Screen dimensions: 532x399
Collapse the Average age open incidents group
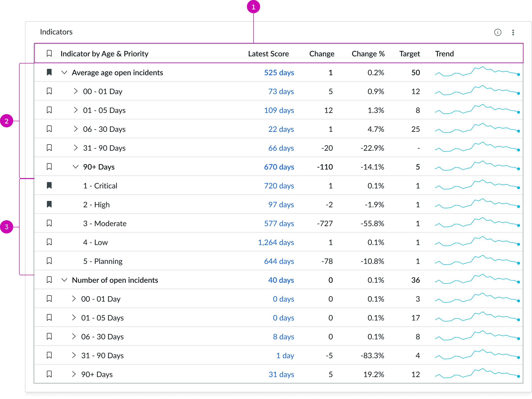tap(64, 72)
